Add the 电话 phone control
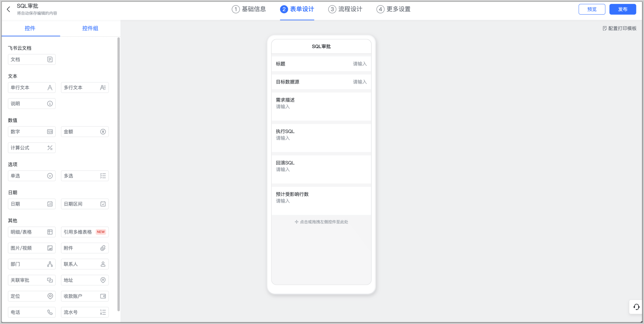The image size is (644, 324). pyautogui.click(x=31, y=312)
